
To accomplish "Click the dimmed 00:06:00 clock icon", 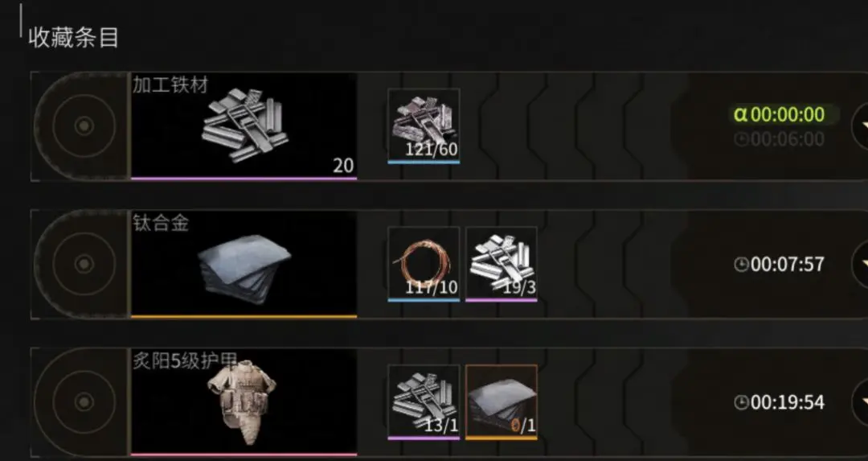I will click(741, 139).
